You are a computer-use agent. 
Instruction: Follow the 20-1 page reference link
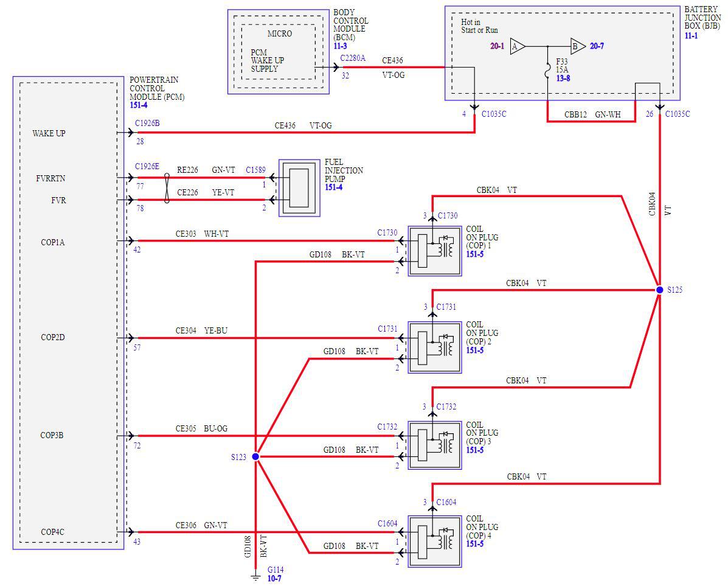[x=497, y=46]
